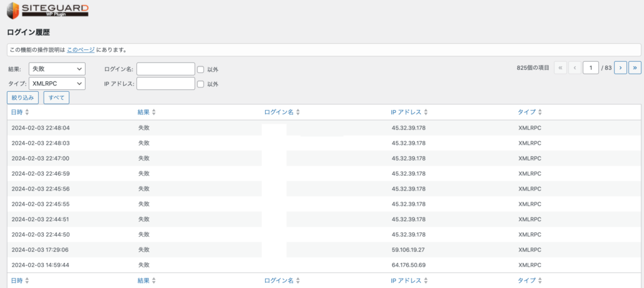Click the 825個の項目 item count
The width and height of the screenshot is (644, 288).
click(533, 68)
